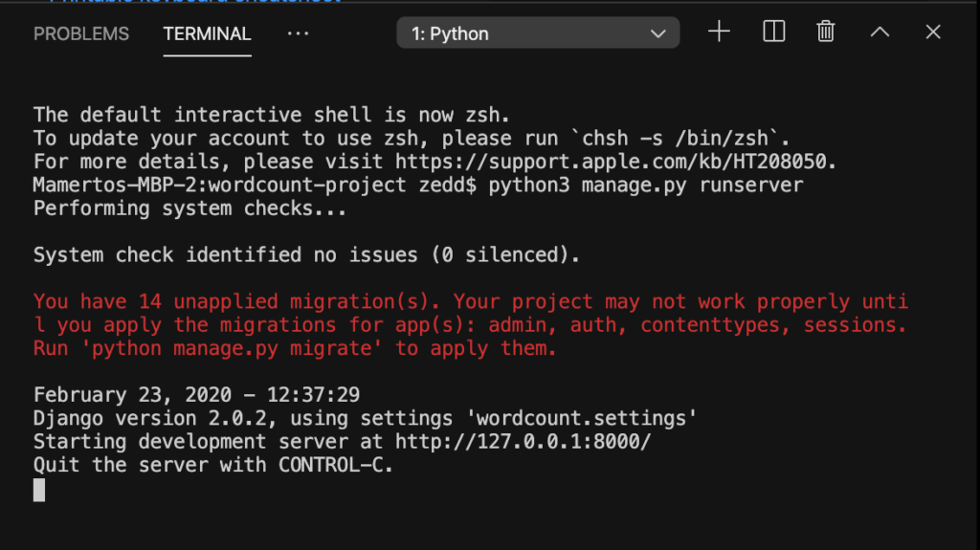Create a new terminal with plus icon
The height and width of the screenshot is (550, 980).
[x=719, y=32]
